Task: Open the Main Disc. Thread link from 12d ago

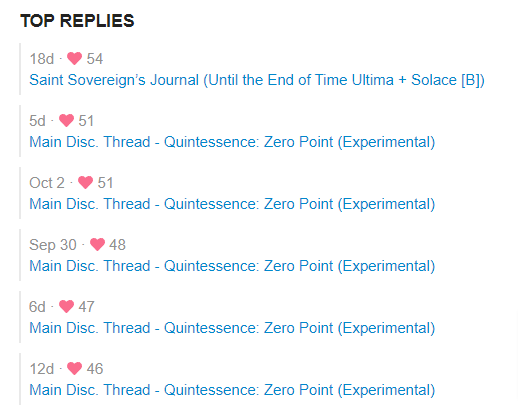Action: [232, 390]
